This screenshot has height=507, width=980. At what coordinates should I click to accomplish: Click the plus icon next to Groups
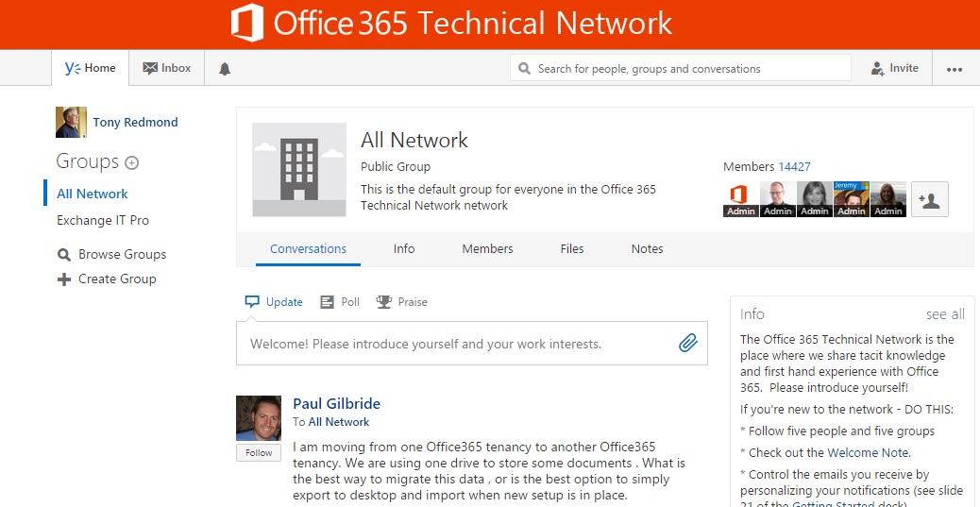[132, 162]
